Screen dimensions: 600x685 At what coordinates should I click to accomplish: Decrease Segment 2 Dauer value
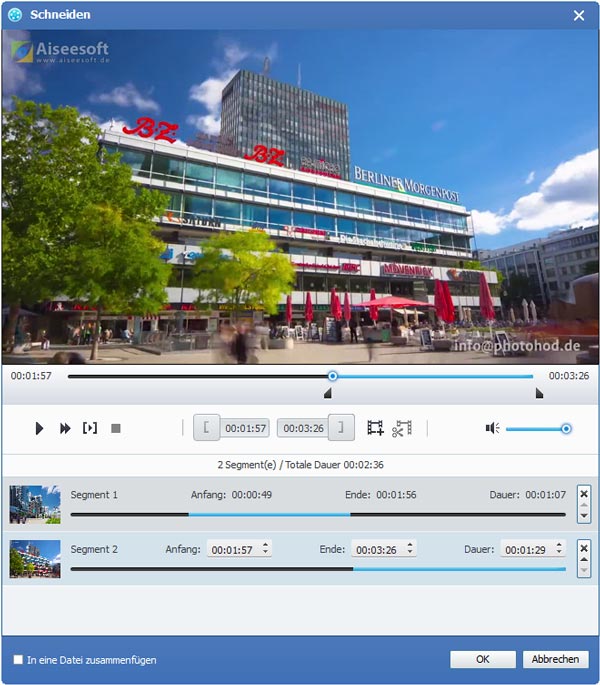(559, 553)
